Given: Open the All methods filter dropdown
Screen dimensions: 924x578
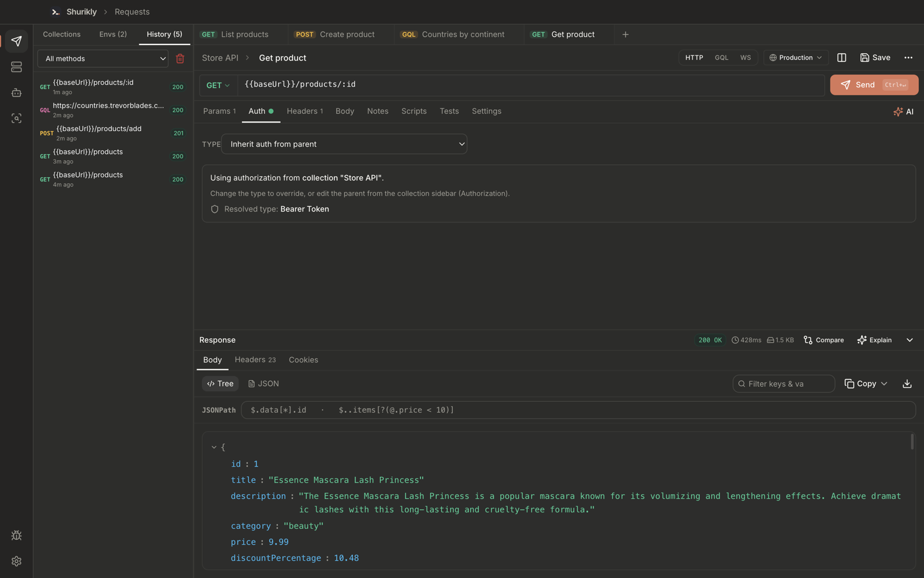Looking at the screenshot, I should point(103,58).
